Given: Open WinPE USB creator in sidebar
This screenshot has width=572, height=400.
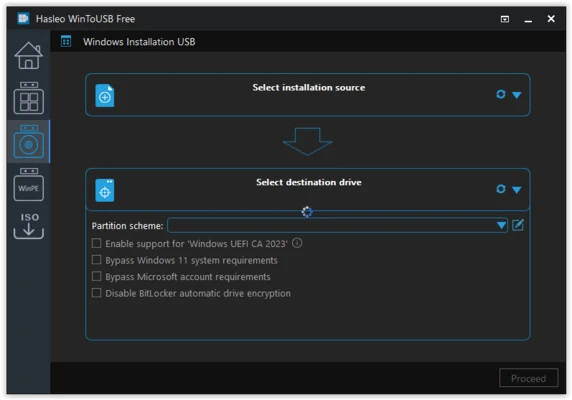Looking at the screenshot, I should click(28, 185).
